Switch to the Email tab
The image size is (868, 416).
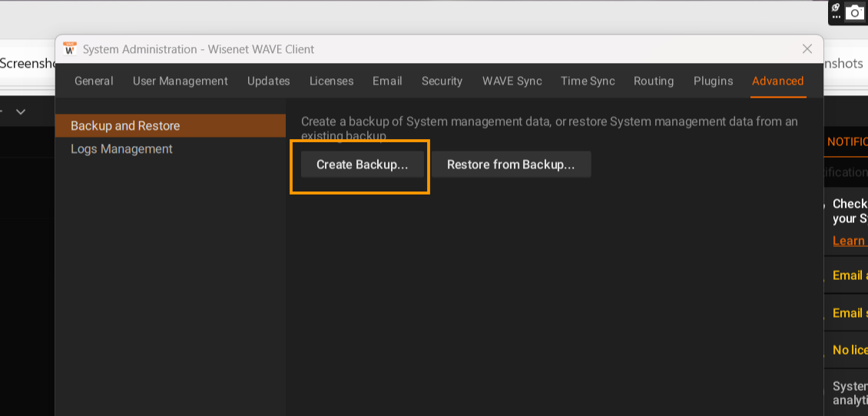(x=387, y=81)
